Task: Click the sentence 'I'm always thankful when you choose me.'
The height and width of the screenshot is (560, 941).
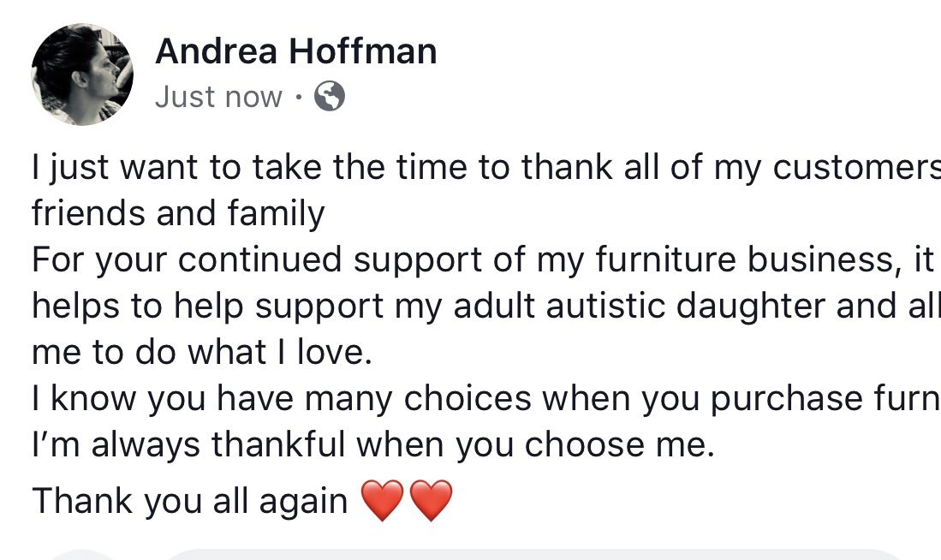Action: coord(372,444)
